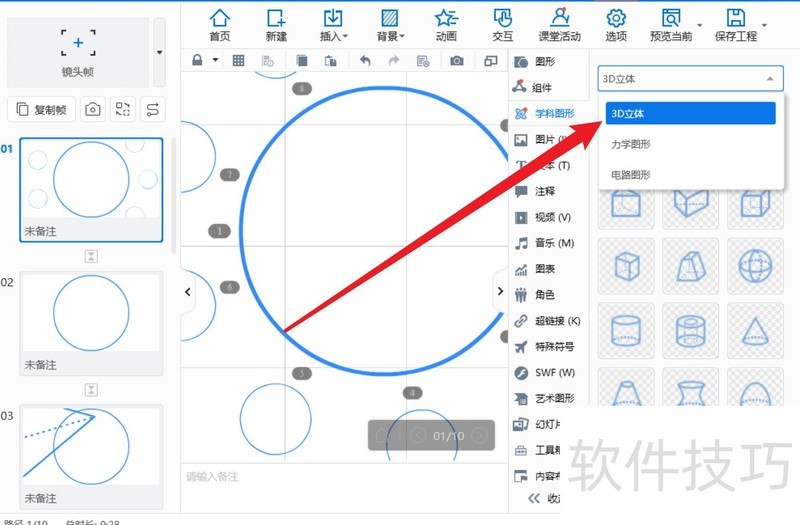The width and height of the screenshot is (800, 525).
Task: Click the 复制帧 copy frame button
Action: pos(41,109)
